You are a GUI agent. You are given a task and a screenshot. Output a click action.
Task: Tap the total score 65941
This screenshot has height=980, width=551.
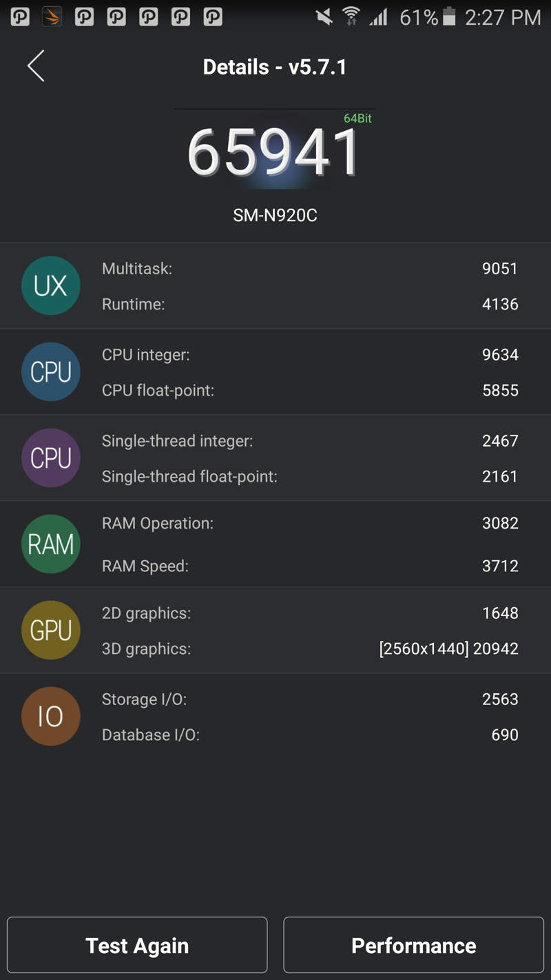(274, 152)
